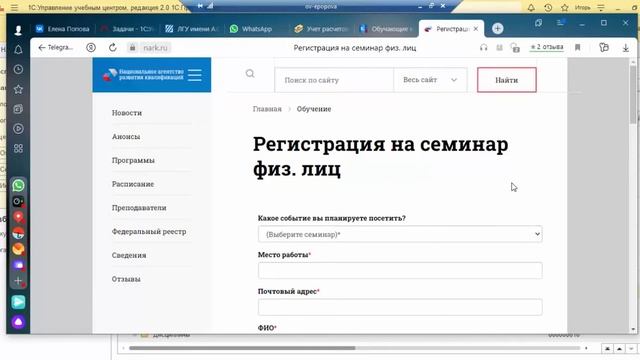
Task: Expand the 'Весь сайт' search scope dropdown
Action: pyautogui.click(x=430, y=80)
